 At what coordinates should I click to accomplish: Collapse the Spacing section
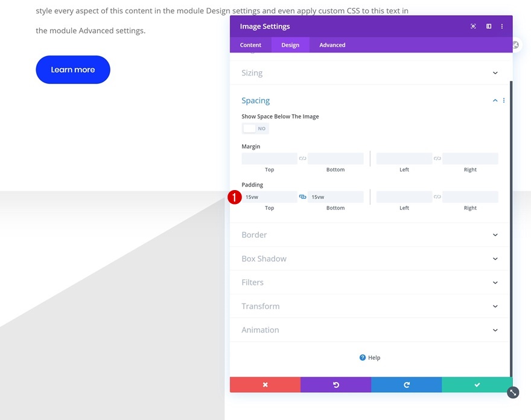(x=495, y=100)
